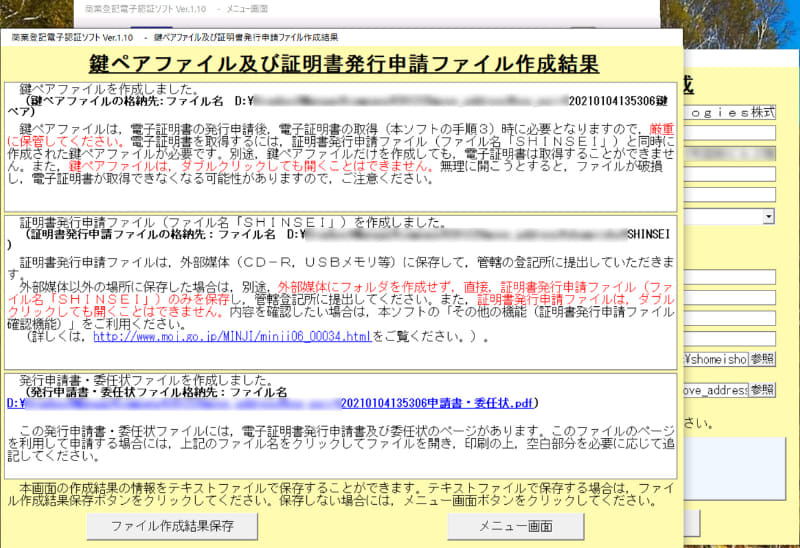800x548 pixels.
Task: Click the empty input field below 'ogies株式' field
Action: click(x=730, y=133)
